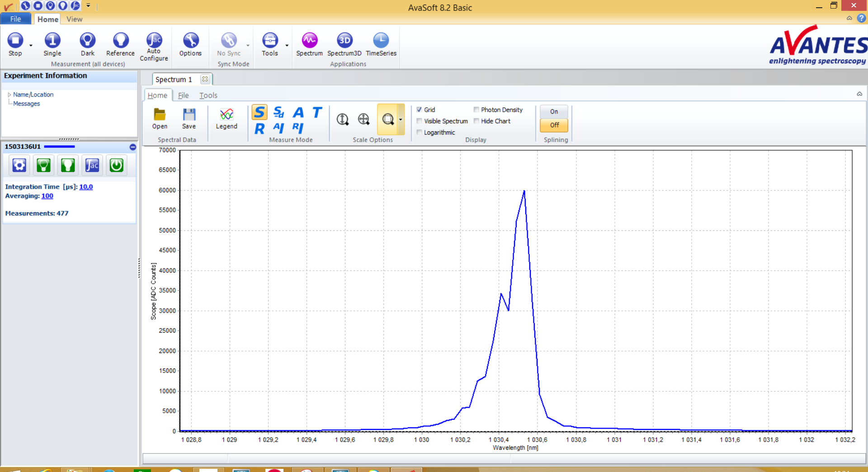Open the Tools tab in spectrum panel
Image resolution: width=868 pixels, height=472 pixels.
(208, 95)
